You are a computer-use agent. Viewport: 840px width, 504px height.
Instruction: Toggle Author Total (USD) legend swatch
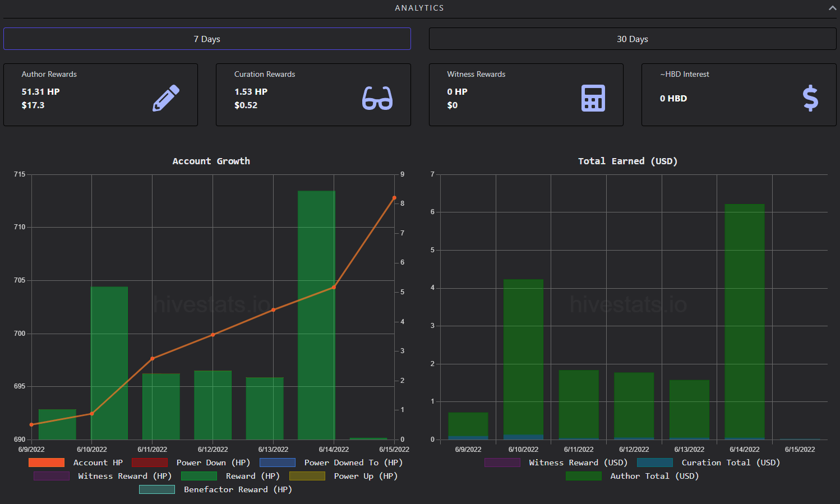[x=584, y=476]
